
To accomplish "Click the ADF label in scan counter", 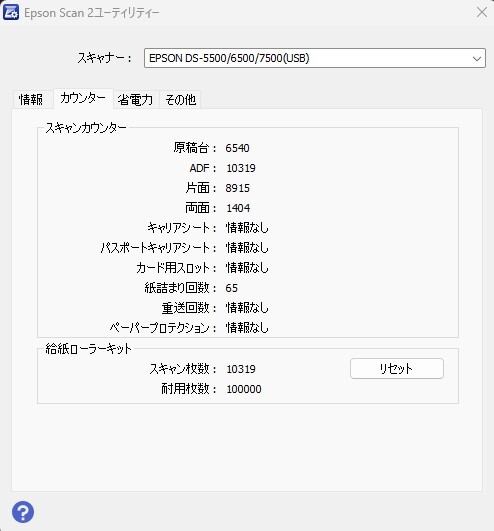I will click(202, 168).
